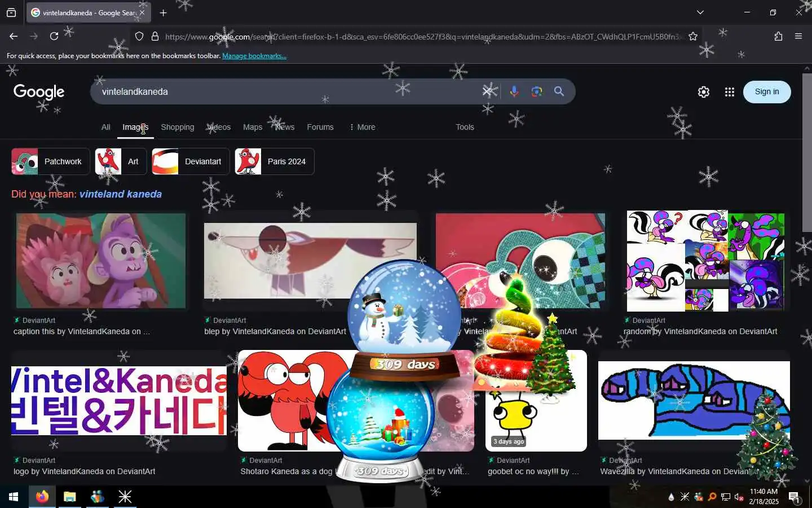Open the 'random' skunk collage thumbnail
Image resolution: width=812 pixels, height=508 pixels.
(705, 261)
